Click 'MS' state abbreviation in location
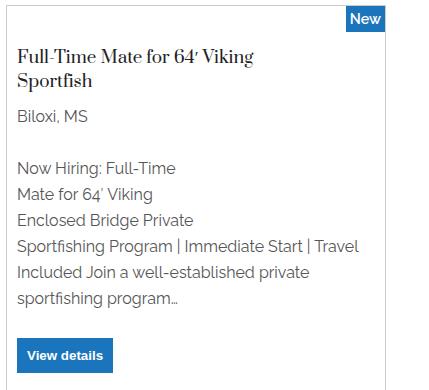 [x=76, y=116]
